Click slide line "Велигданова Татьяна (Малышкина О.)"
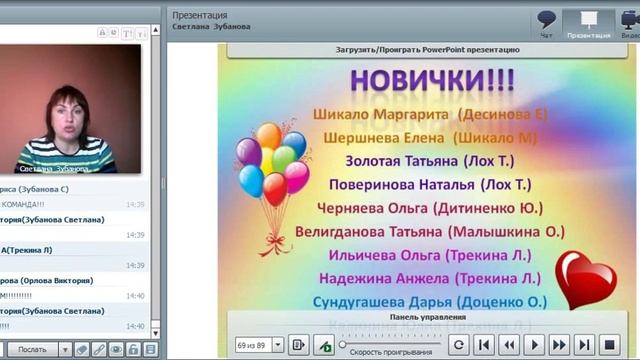The height and width of the screenshot is (360, 640). 430,232
